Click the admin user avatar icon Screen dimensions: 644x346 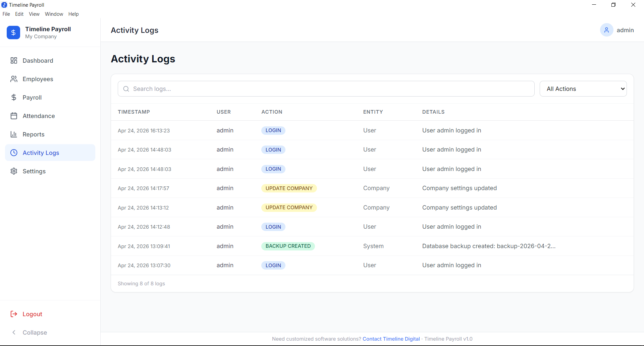[x=606, y=30]
